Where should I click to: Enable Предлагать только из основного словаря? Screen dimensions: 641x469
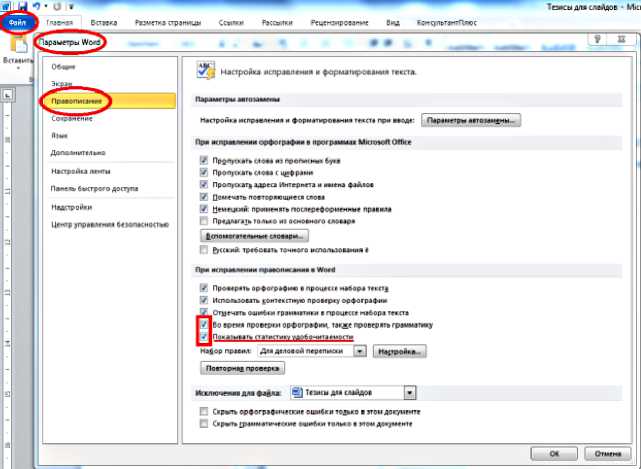[x=204, y=221]
